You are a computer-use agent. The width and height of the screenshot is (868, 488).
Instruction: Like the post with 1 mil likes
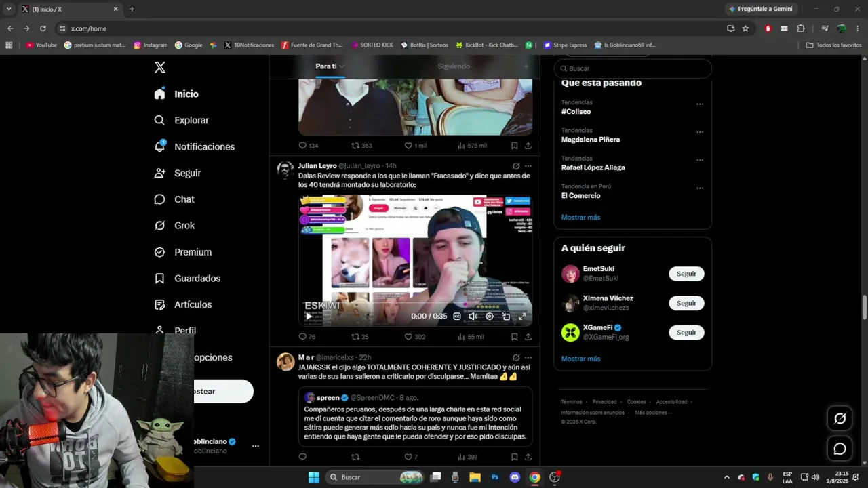pyautogui.click(x=408, y=146)
